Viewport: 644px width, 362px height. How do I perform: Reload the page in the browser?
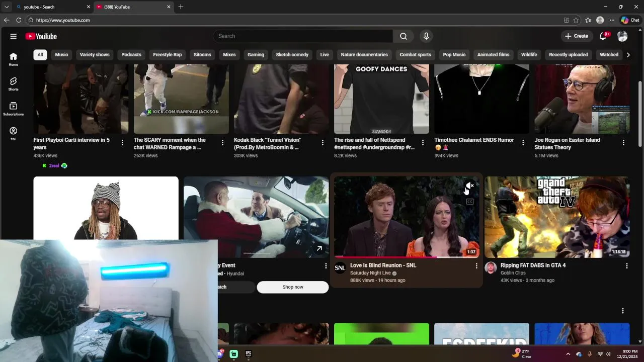(x=19, y=20)
